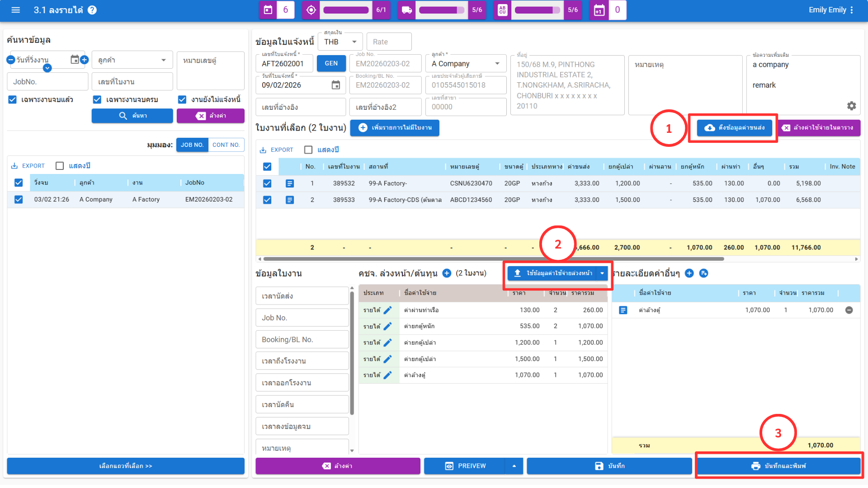Click the help question mark icon

point(92,10)
